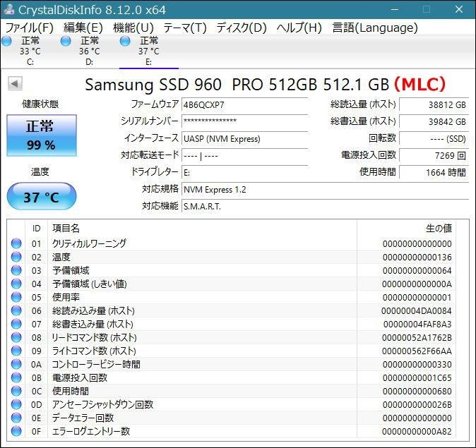Click status orb of attribute 02 温度
This screenshot has height=448, width=476.
coord(16,257)
